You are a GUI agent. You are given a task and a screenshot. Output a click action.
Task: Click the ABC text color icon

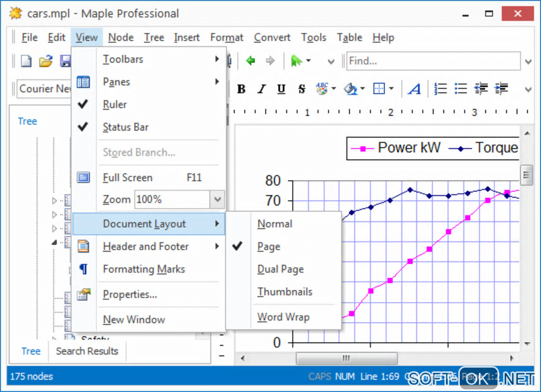[322, 88]
